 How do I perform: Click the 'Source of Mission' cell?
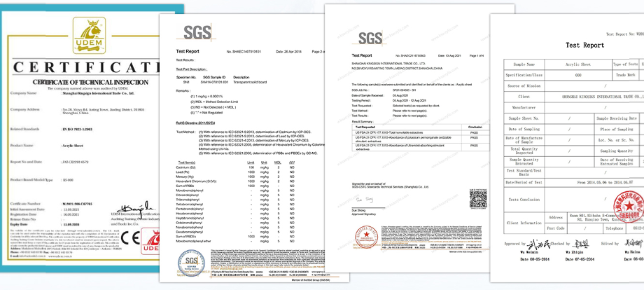point(524,86)
